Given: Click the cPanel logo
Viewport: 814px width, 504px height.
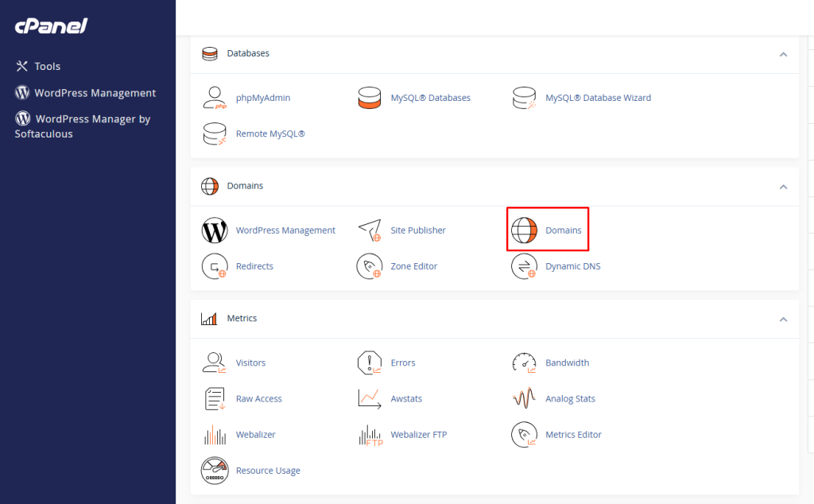Looking at the screenshot, I should [50, 25].
